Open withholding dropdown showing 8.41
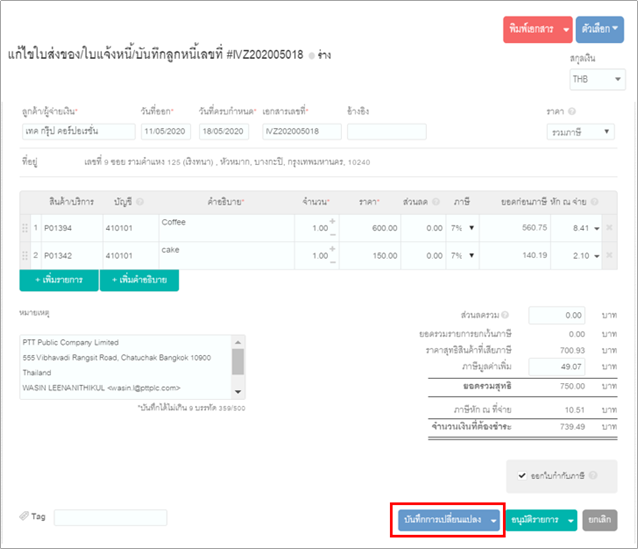This screenshot has height=549, width=638. click(597, 228)
